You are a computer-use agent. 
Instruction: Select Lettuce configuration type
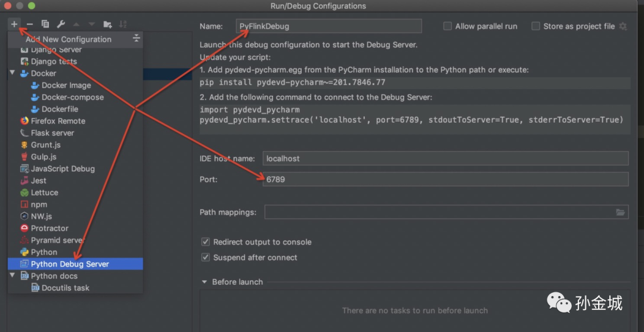75,193
